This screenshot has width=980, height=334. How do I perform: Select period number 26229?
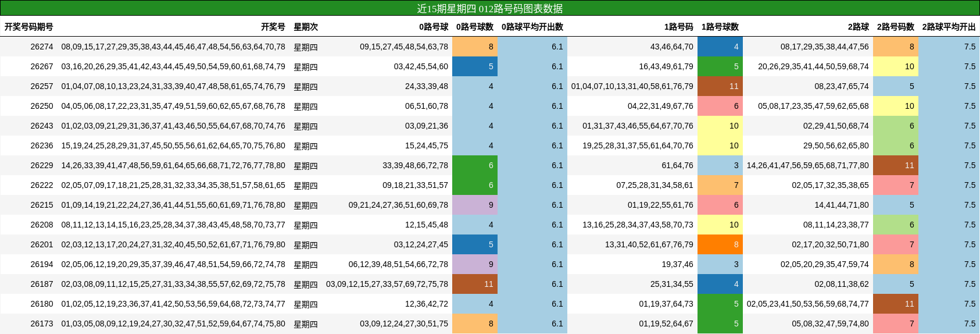pos(42,165)
